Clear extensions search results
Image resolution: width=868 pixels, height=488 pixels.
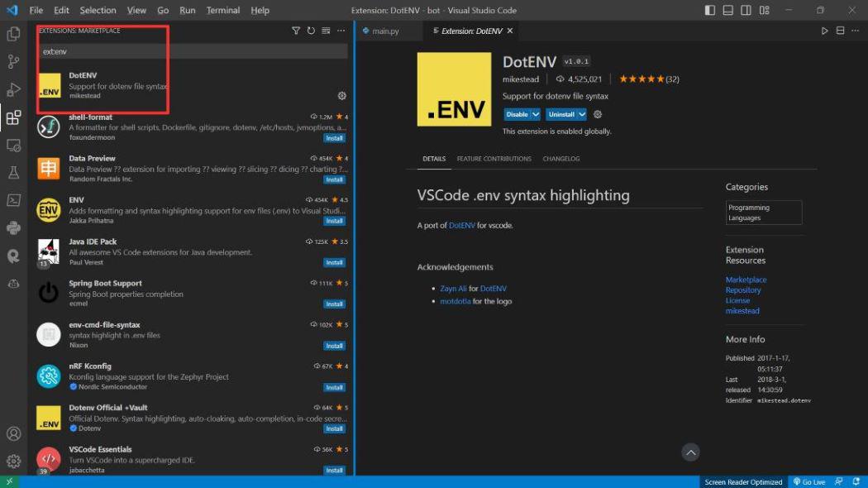[326, 31]
